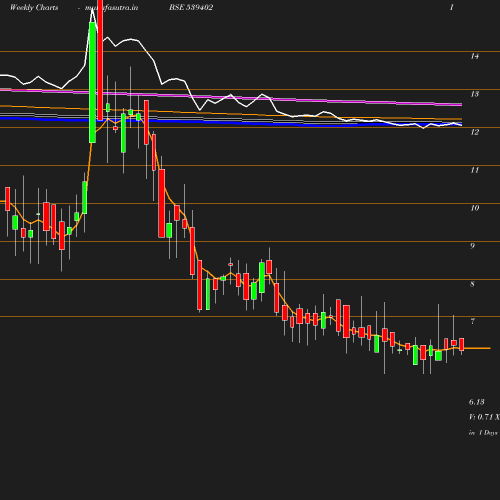The width and height of the screenshot is (500, 500).
Task: Select the 'Weekly Charts' title text
Action: tap(34, 8)
